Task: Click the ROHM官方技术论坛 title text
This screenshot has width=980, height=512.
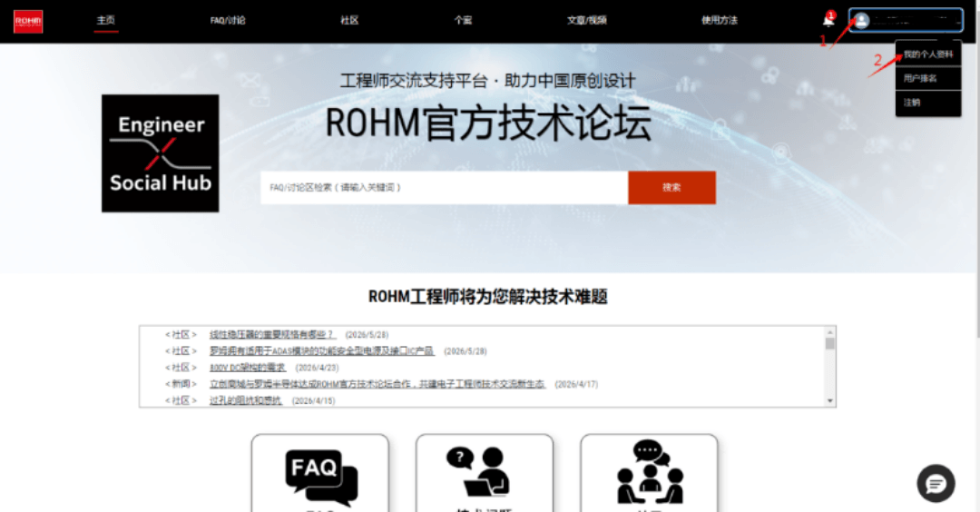Action: click(488, 123)
